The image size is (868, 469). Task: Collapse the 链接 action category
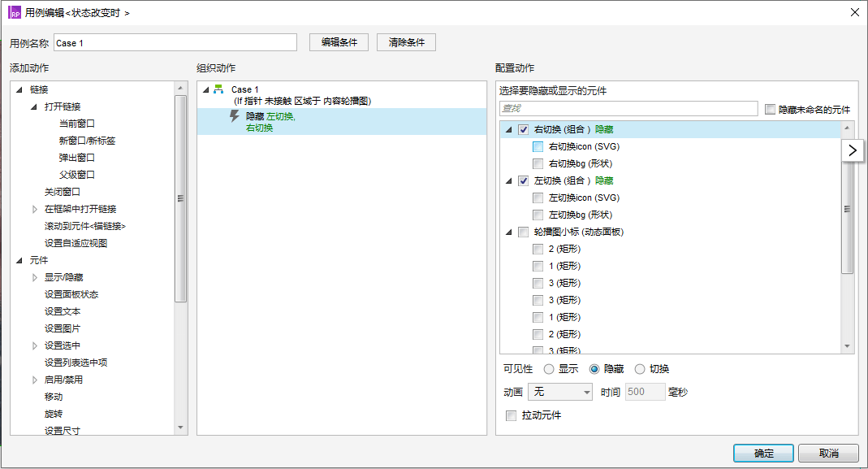[x=19, y=89]
